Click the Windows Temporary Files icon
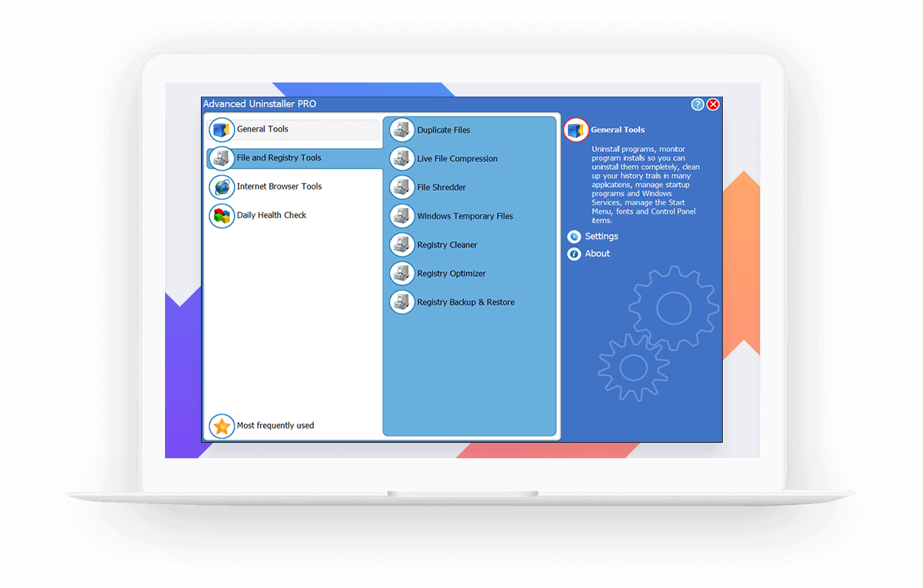 click(402, 216)
